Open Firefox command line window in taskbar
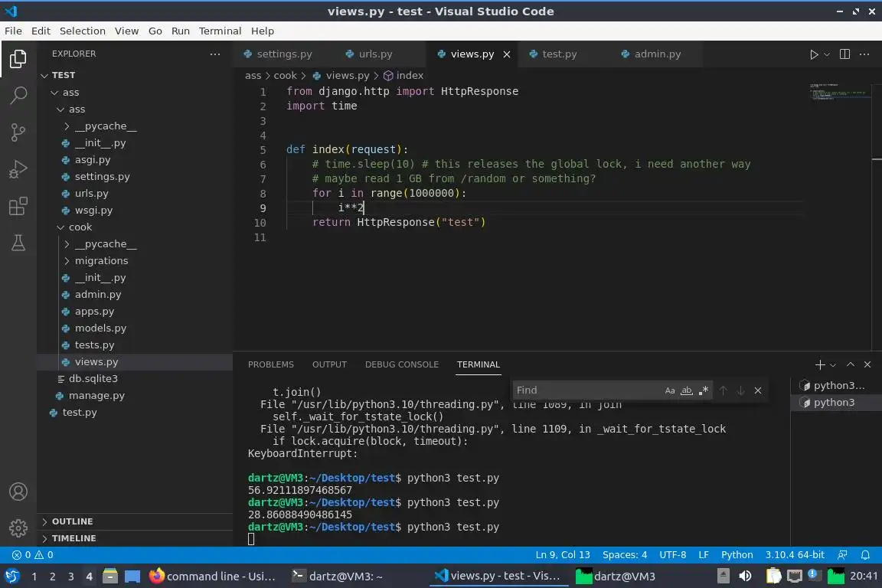The height and width of the screenshot is (588, 882). [x=213, y=577]
